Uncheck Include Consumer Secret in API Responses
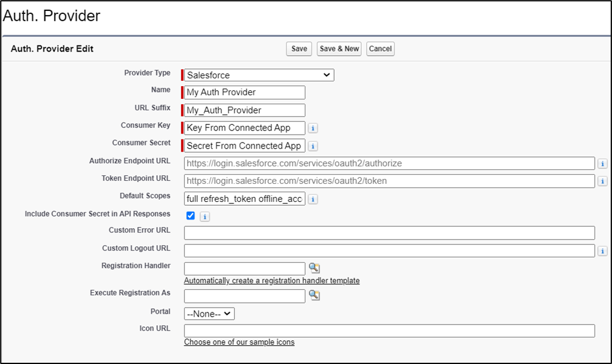 pyautogui.click(x=191, y=216)
